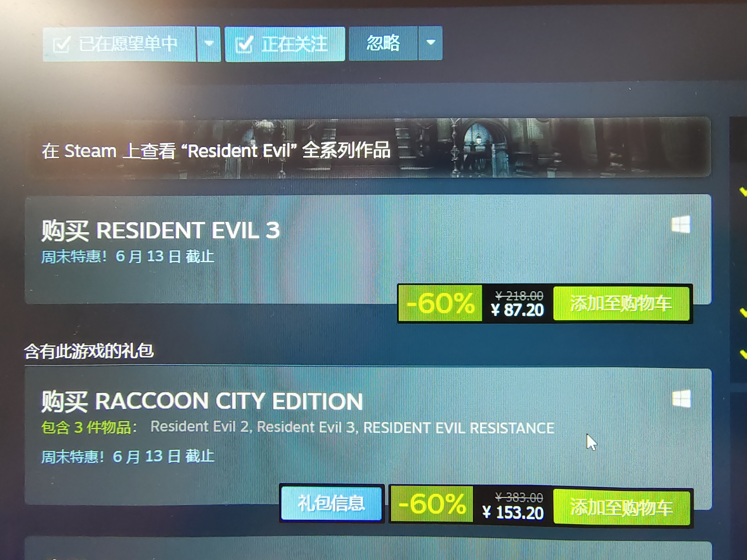Click the checkmark icon in 已在愿望单中
The width and height of the screenshot is (747, 560).
tap(61, 45)
